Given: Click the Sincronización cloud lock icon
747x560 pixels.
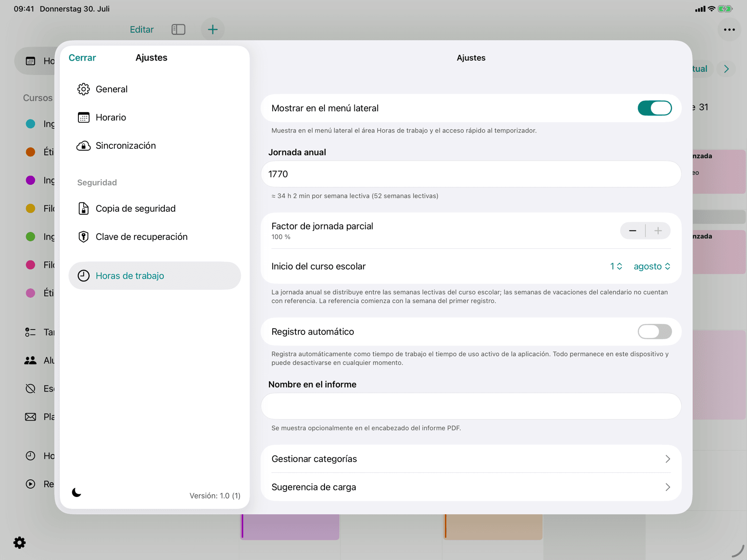Looking at the screenshot, I should coord(84,146).
